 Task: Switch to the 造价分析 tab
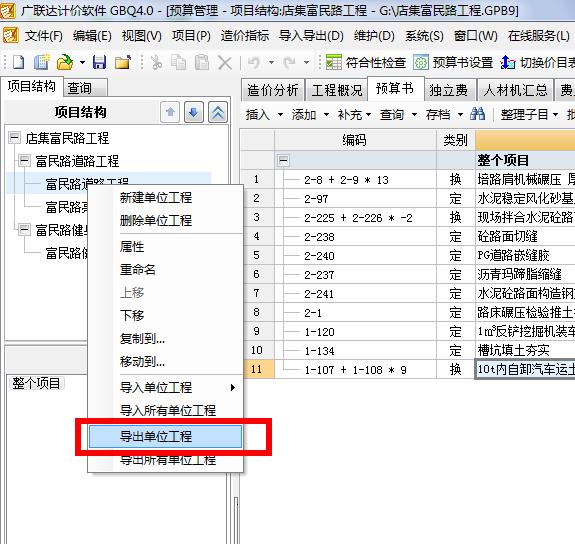point(273,90)
